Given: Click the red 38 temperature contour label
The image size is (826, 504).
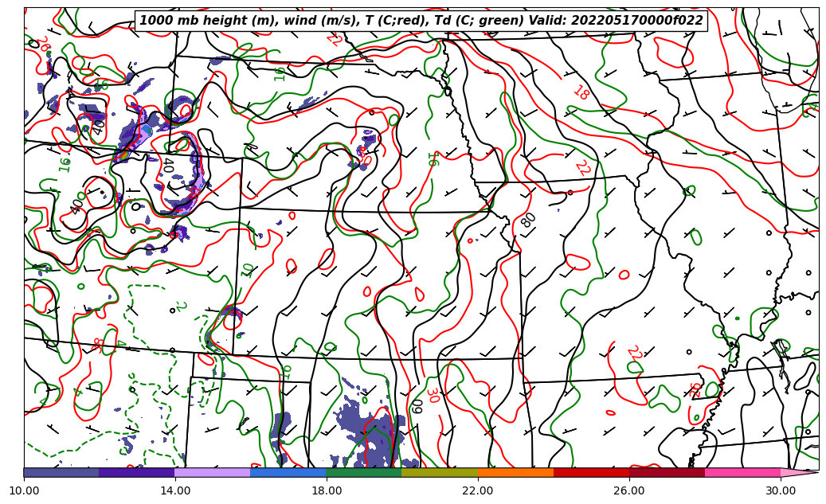Looking at the screenshot, I should [x=97, y=346].
